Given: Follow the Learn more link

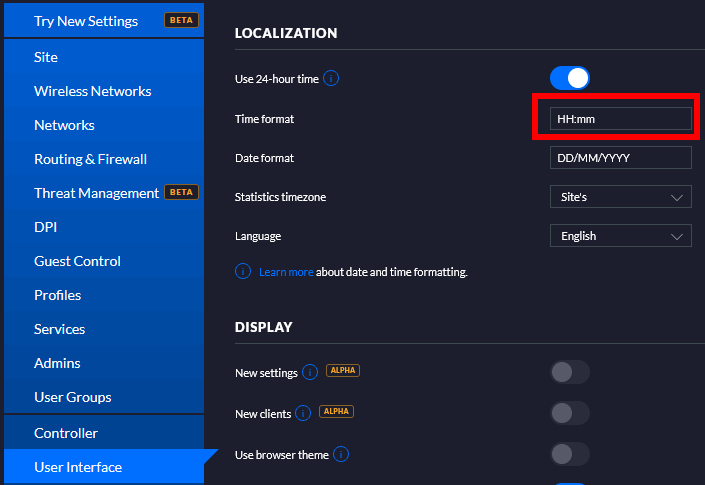Looking at the screenshot, I should tap(286, 272).
